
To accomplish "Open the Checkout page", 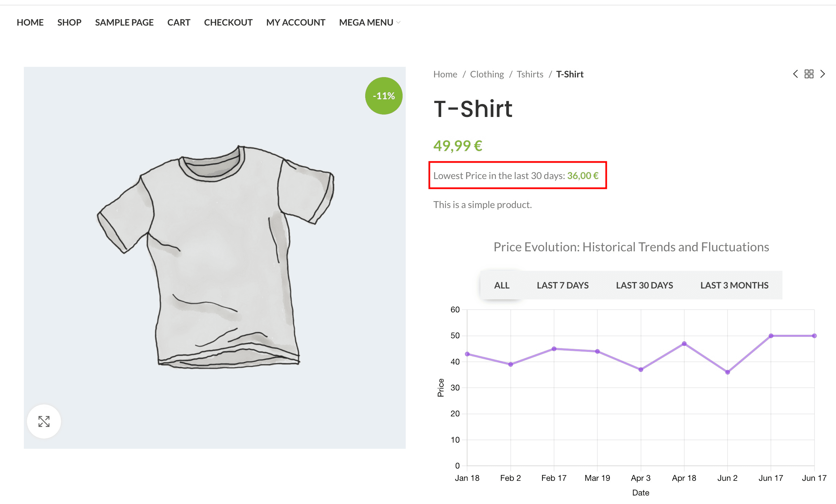I will point(228,23).
